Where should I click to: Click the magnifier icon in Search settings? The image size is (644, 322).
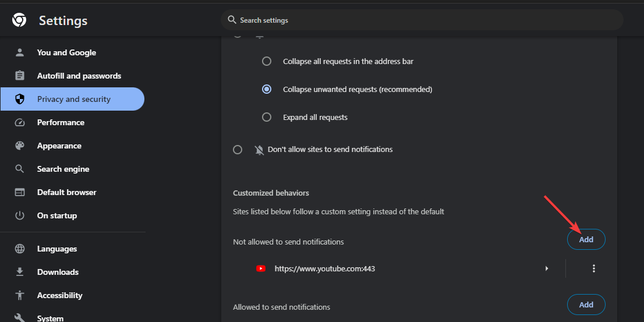point(232,20)
